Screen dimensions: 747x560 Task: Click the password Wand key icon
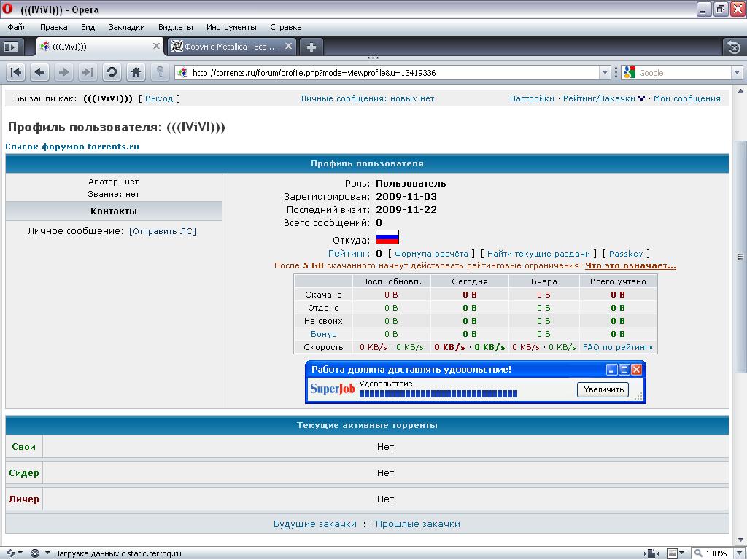pyautogui.click(x=160, y=72)
